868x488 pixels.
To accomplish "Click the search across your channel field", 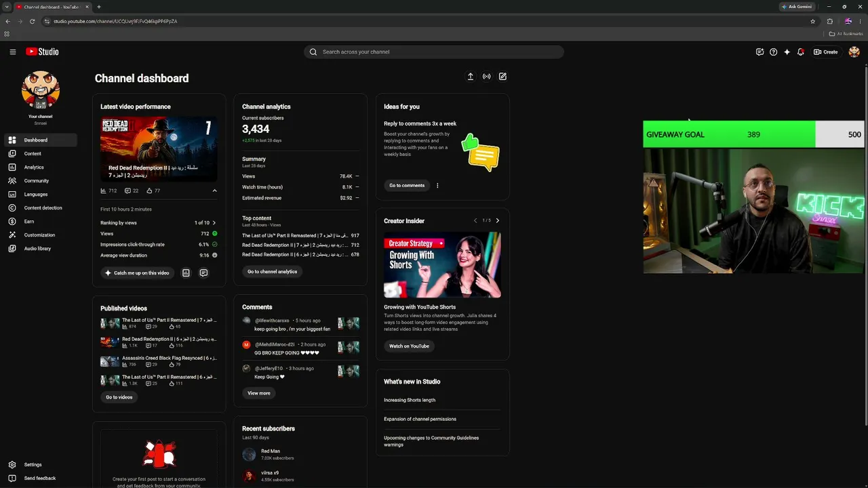I will click(x=434, y=52).
